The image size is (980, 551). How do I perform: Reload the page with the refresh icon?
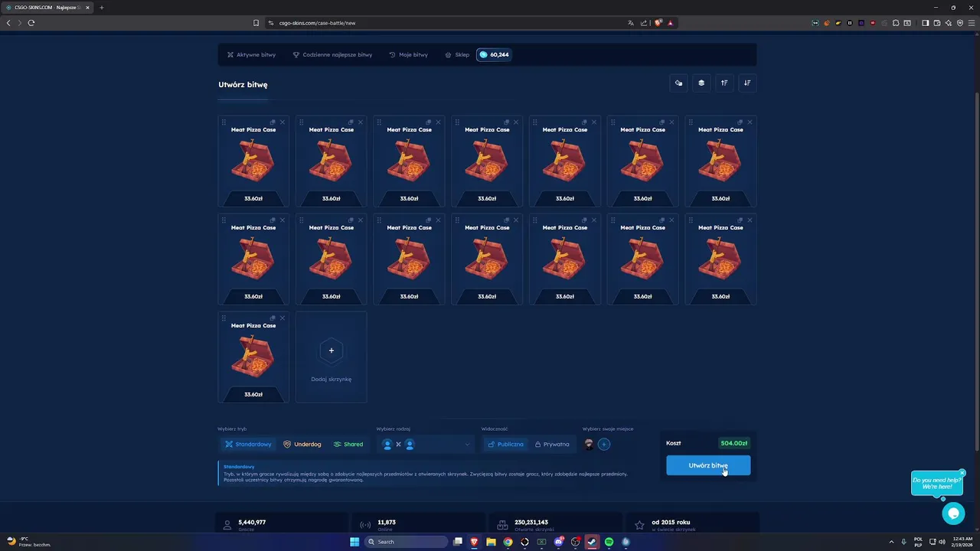click(31, 23)
